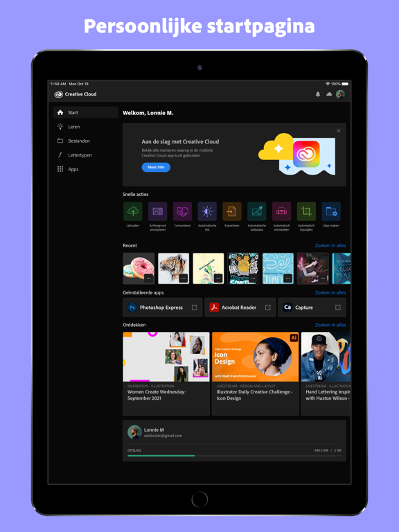Open Leren section in sidebar
Screen dimensions: 399x532
point(85,127)
